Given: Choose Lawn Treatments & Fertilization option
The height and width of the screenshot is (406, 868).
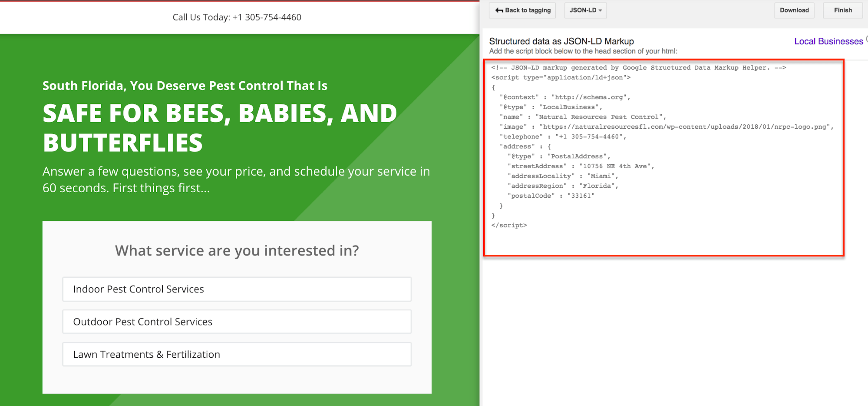Looking at the screenshot, I should 237,354.
